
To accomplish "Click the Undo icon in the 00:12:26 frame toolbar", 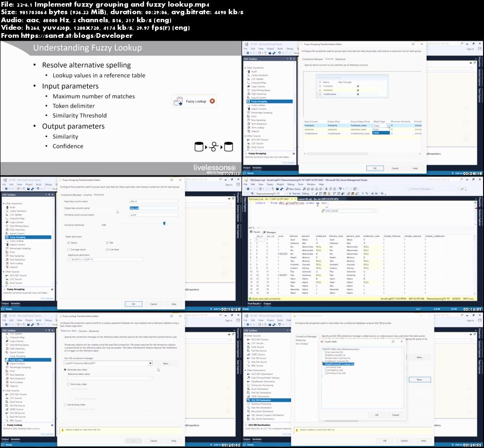I will (38, 189).
